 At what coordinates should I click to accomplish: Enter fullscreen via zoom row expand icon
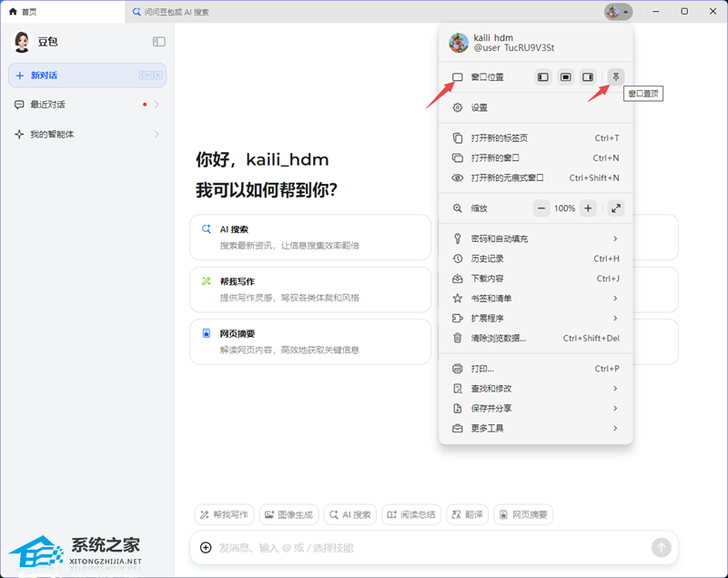point(616,208)
